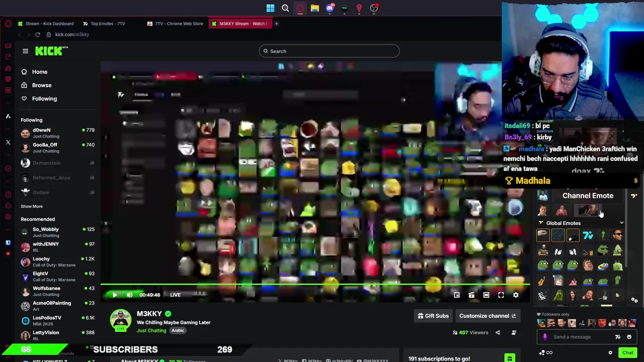Viewport: 644px width, 362px height.
Task: Collapse the Global Emotes section
Action: pos(621,223)
